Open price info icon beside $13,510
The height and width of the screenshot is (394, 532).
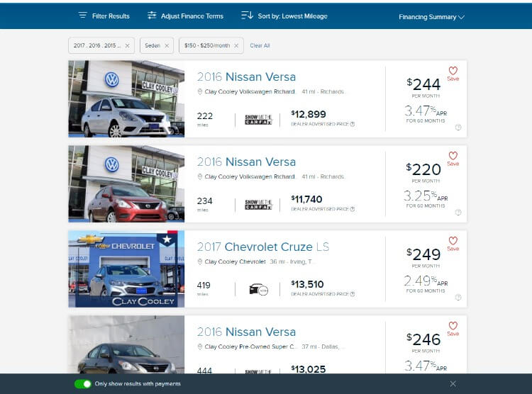point(353,294)
